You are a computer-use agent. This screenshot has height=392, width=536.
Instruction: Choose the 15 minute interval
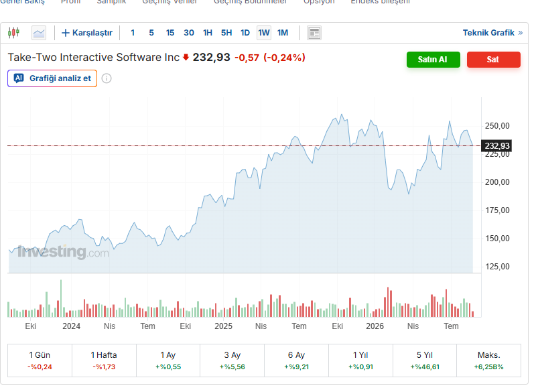click(170, 33)
